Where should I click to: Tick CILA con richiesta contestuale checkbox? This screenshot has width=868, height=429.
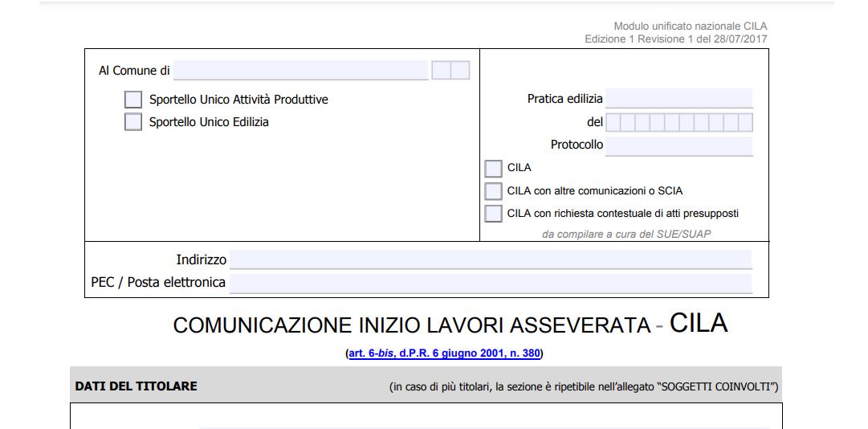tap(494, 214)
